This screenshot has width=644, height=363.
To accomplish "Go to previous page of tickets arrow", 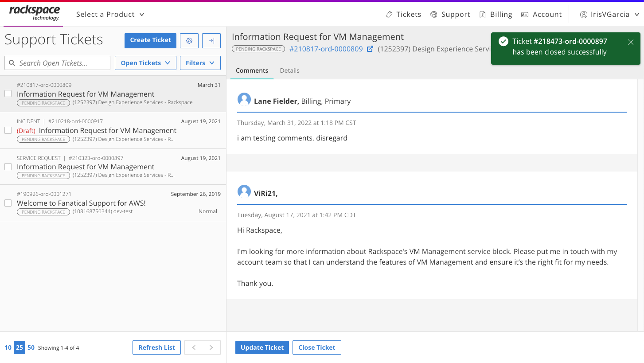I will click(x=194, y=347).
